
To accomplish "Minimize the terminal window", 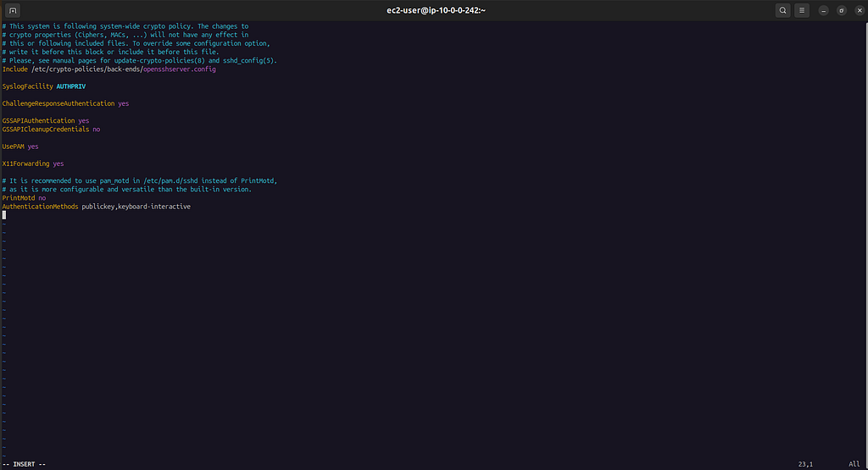I will 824,10.
